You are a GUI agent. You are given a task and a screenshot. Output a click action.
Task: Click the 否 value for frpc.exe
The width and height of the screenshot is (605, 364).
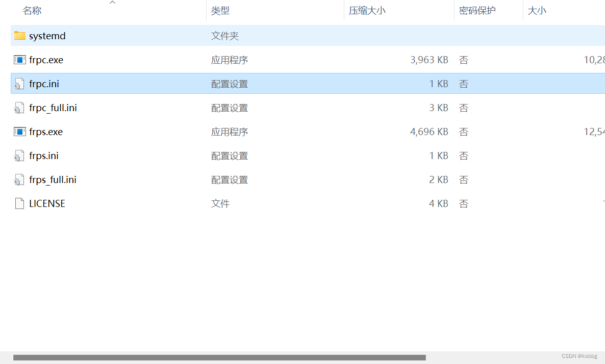click(x=463, y=60)
